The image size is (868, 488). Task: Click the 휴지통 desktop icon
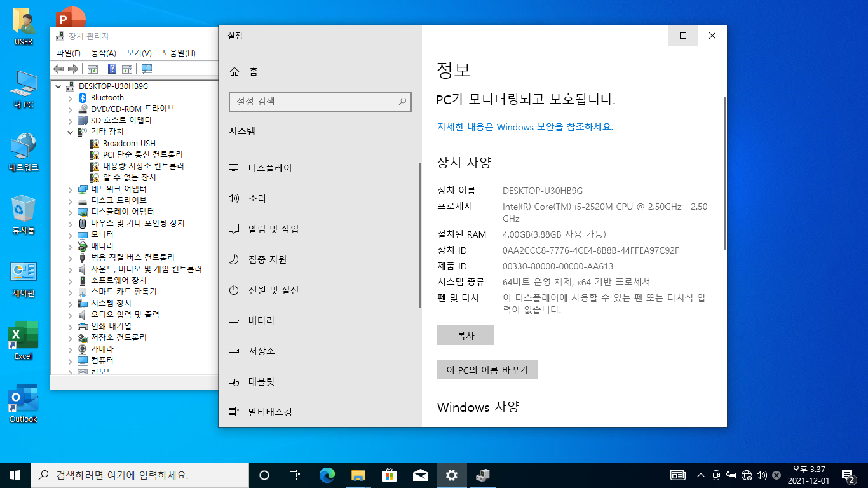24,215
